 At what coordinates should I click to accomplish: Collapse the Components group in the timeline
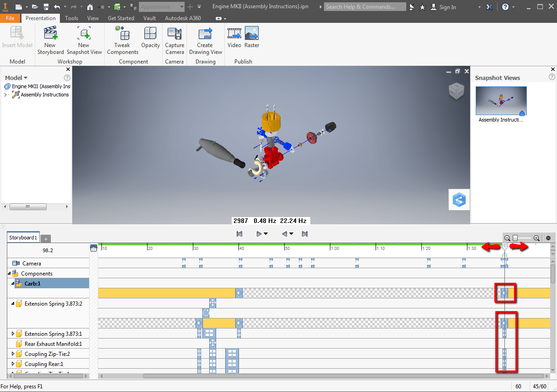click(x=10, y=273)
